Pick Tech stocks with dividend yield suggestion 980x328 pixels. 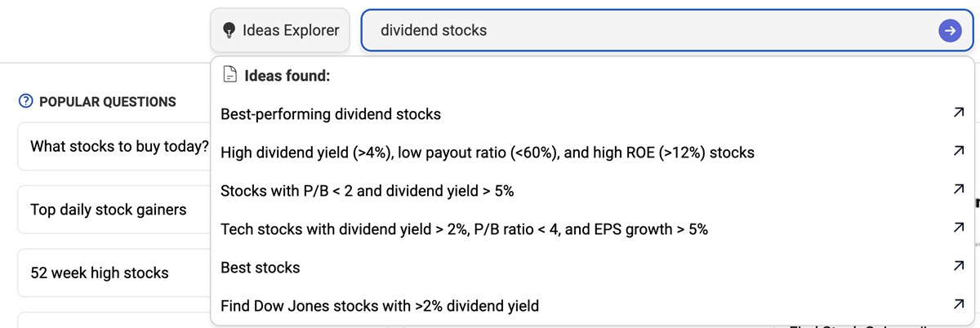coord(464,229)
